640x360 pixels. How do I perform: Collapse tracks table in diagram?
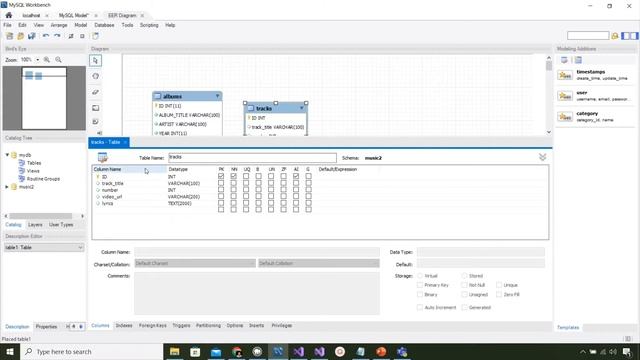(302, 108)
